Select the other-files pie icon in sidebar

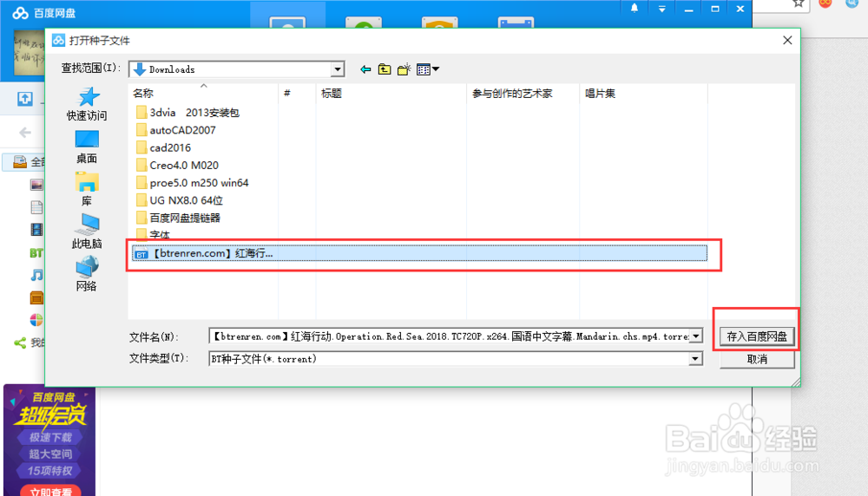click(36, 320)
